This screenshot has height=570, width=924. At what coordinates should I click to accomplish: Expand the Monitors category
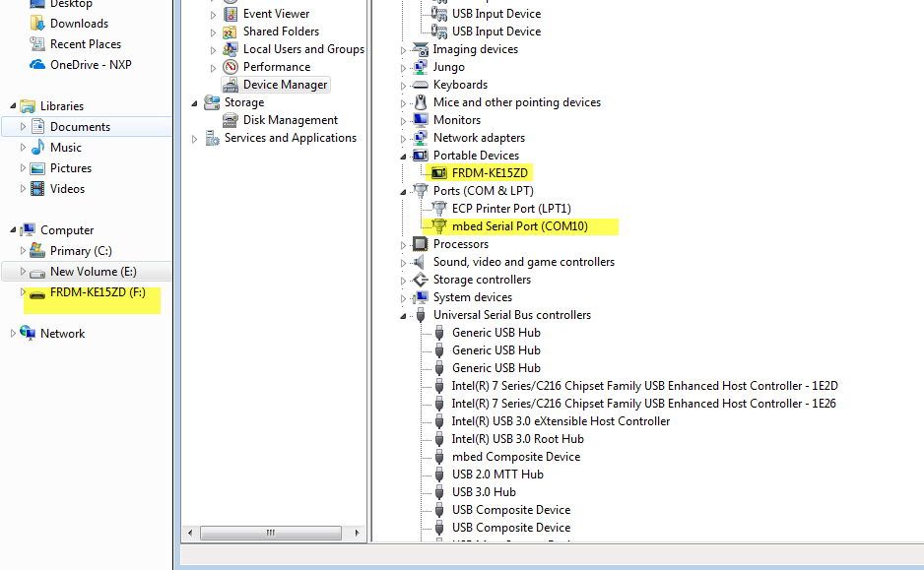(403, 121)
